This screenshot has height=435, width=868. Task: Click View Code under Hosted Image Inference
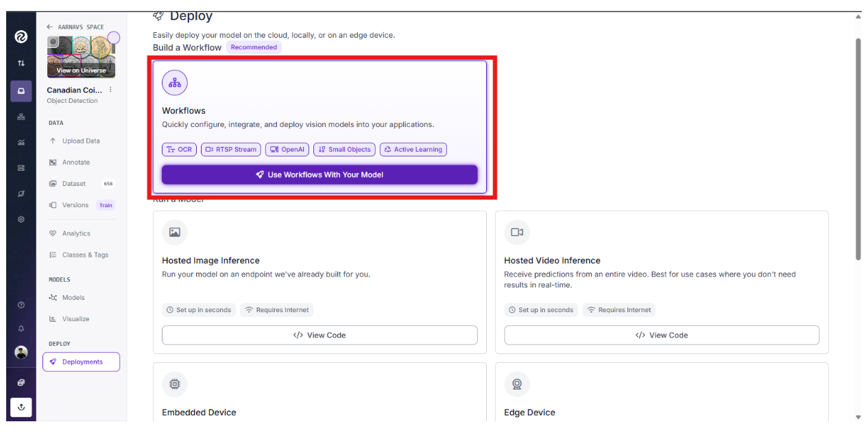point(320,335)
